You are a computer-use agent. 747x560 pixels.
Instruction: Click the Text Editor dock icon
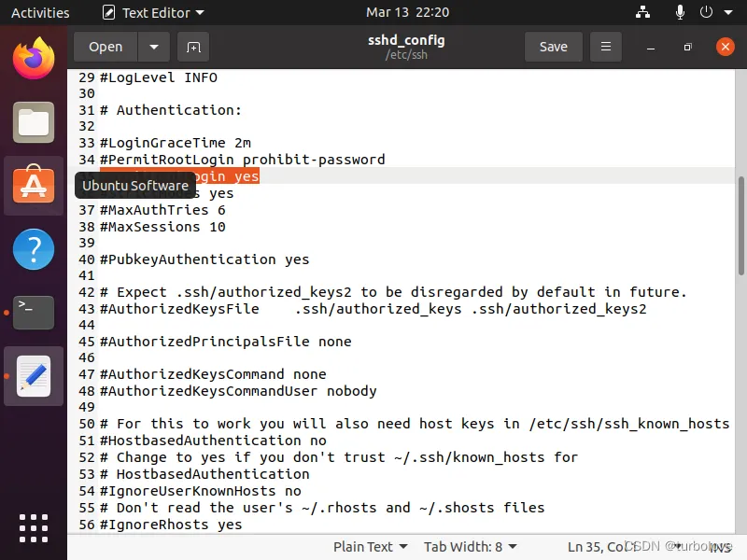tap(34, 376)
